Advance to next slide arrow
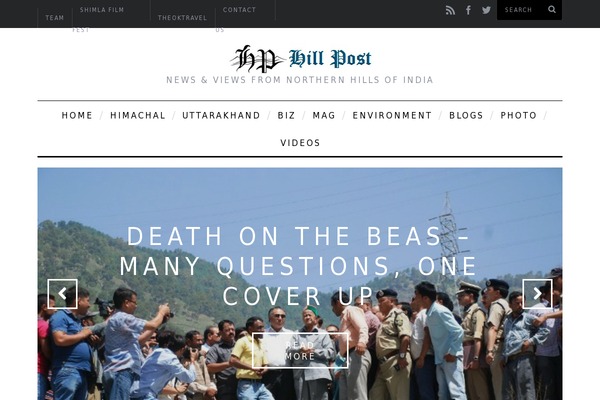The height and width of the screenshot is (400, 600). coord(537,294)
